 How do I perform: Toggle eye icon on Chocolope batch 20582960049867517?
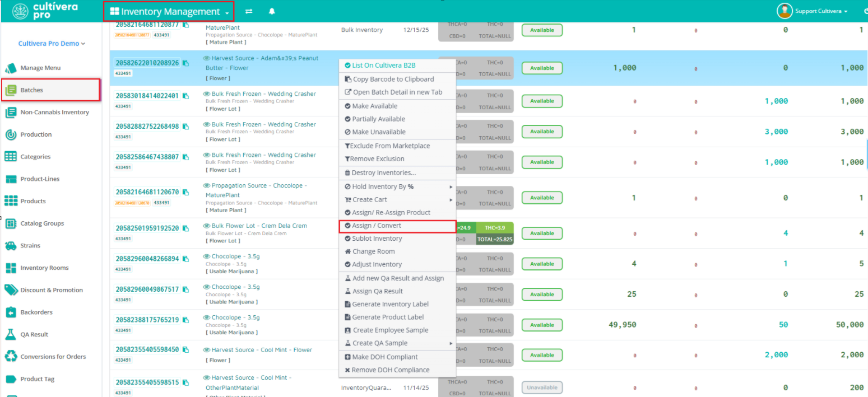207,287
